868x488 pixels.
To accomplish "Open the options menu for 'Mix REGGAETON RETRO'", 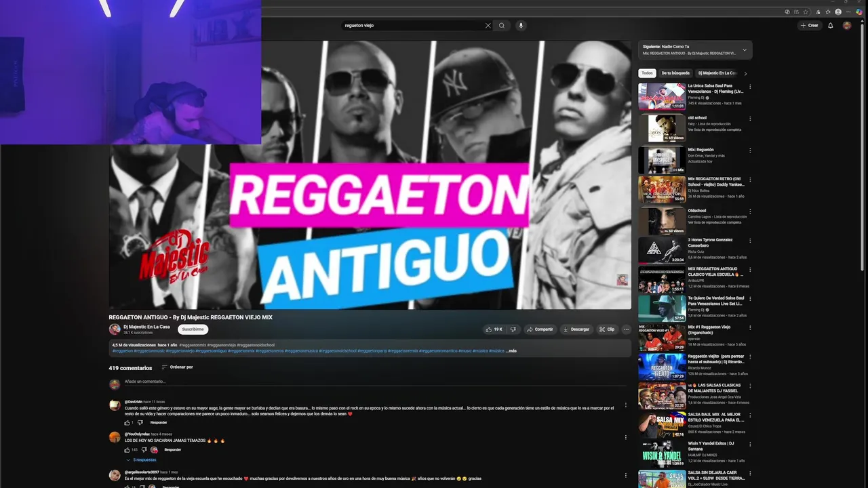I will [x=750, y=180].
